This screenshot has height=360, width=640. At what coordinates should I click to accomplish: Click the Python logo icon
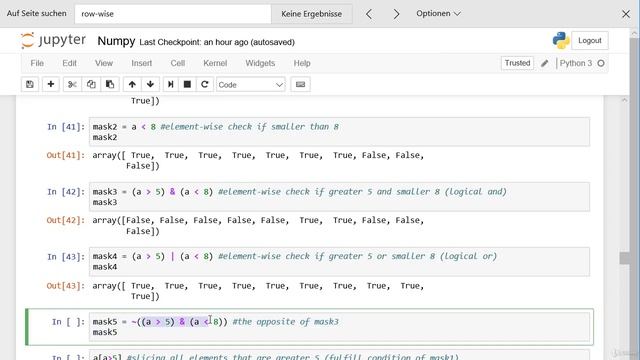[561, 40]
